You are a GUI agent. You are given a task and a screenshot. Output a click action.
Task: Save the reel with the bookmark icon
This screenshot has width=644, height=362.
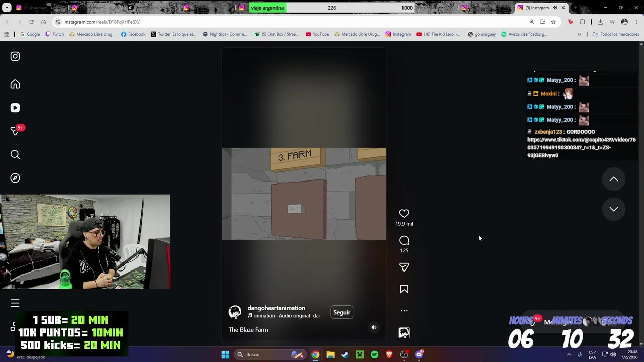(x=404, y=289)
